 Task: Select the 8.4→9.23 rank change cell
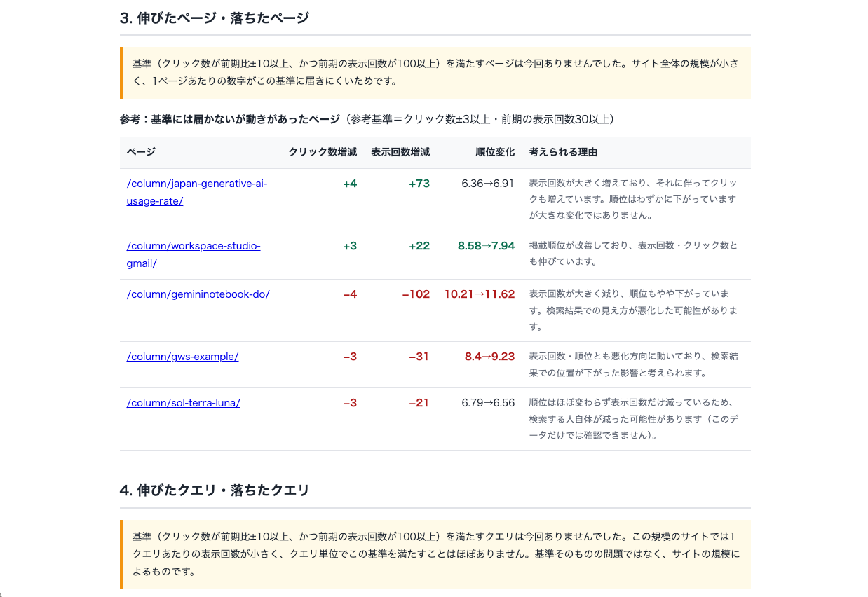489,357
